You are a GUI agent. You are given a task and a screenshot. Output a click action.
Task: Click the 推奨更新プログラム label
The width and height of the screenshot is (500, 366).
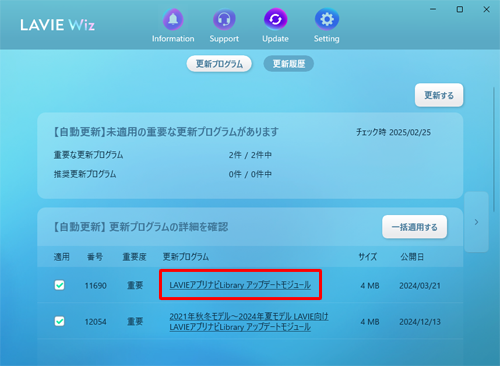pos(85,174)
